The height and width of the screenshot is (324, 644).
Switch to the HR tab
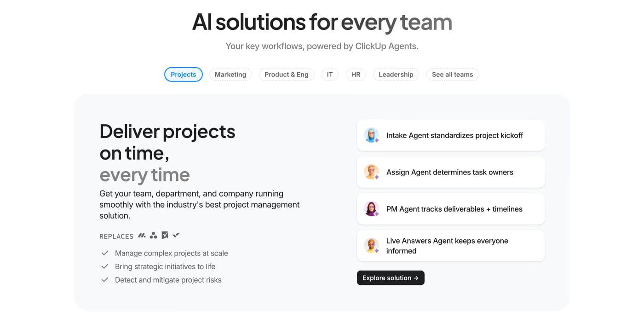click(356, 75)
